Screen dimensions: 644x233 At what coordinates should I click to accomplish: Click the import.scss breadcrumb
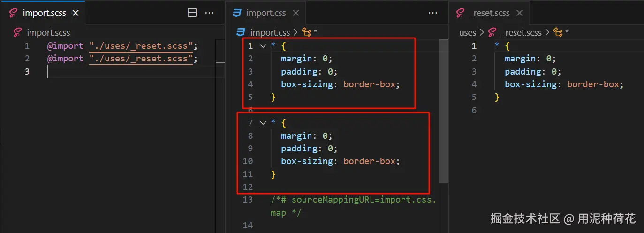pos(48,32)
